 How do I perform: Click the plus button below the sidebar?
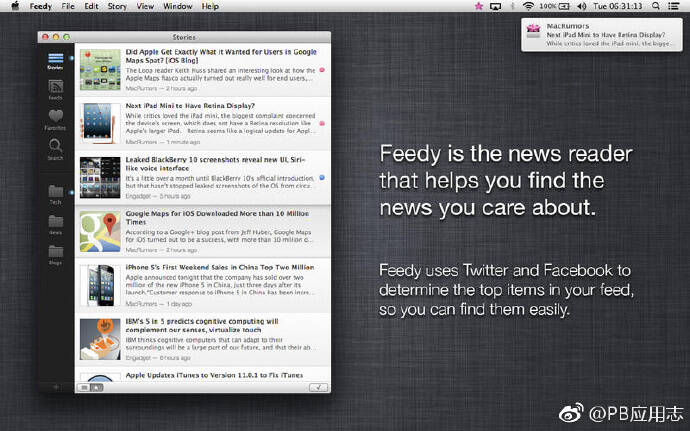tap(56, 387)
